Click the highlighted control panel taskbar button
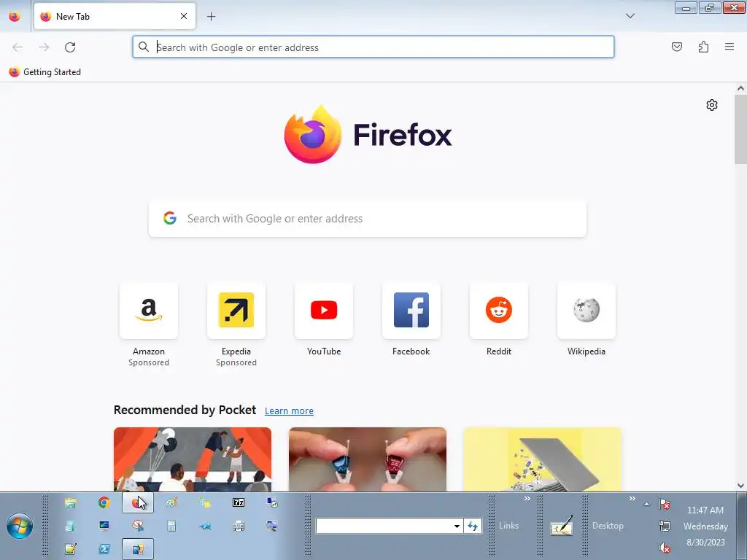The height and width of the screenshot is (560, 747). [138, 549]
